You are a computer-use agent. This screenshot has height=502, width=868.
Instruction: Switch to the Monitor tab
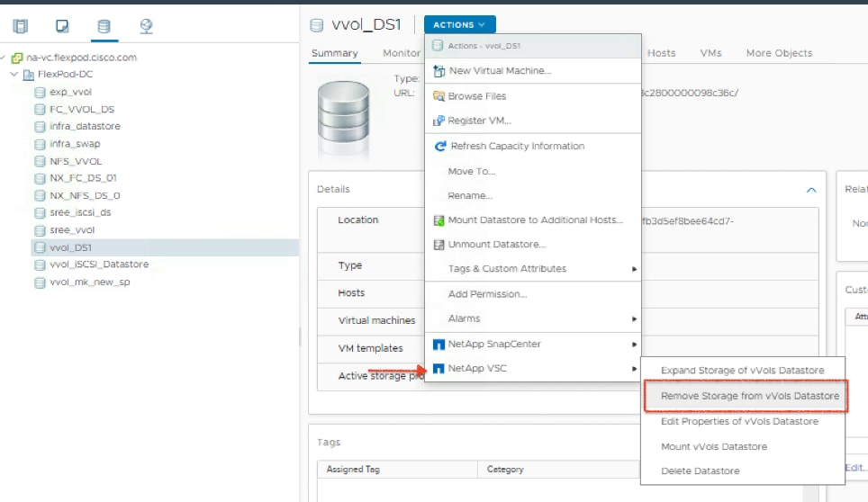tap(402, 53)
